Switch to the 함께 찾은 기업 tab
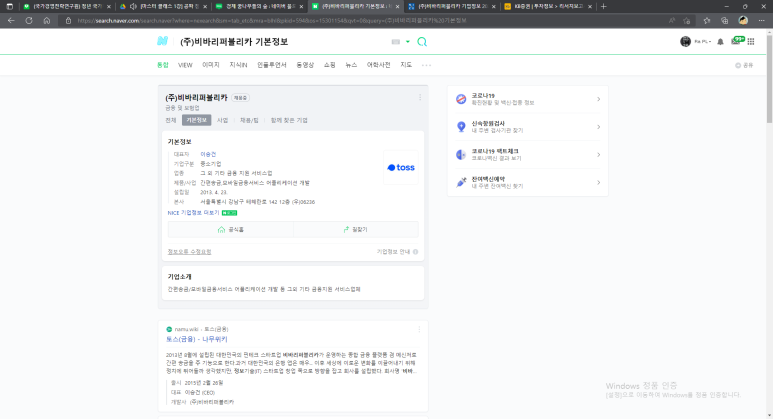The image size is (773, 419). 289,120
